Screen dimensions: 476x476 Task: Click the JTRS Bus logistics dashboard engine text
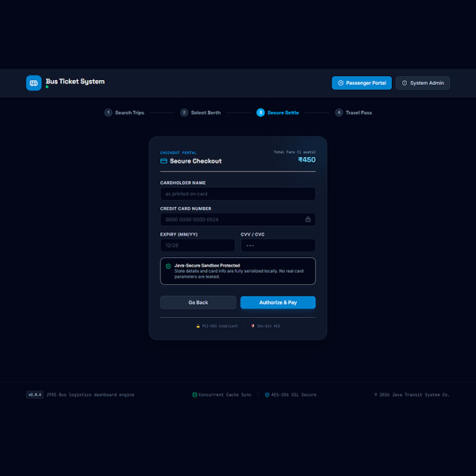point(90,394)
